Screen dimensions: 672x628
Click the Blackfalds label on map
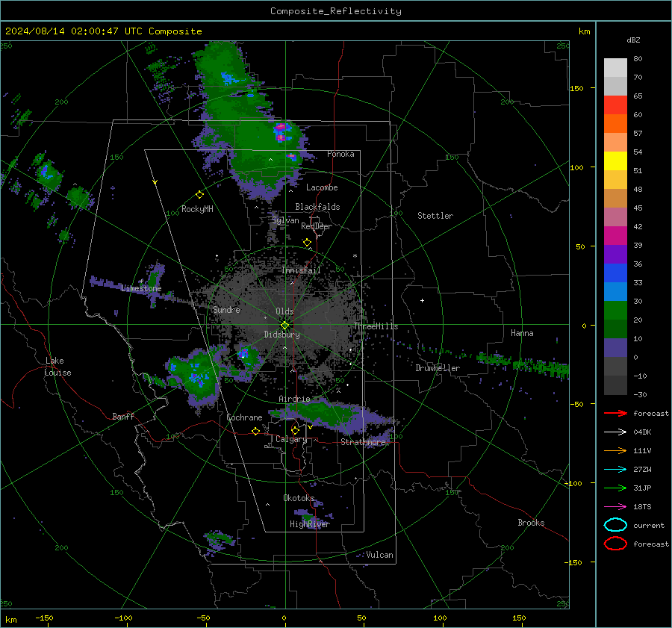[x=317, y=207]
